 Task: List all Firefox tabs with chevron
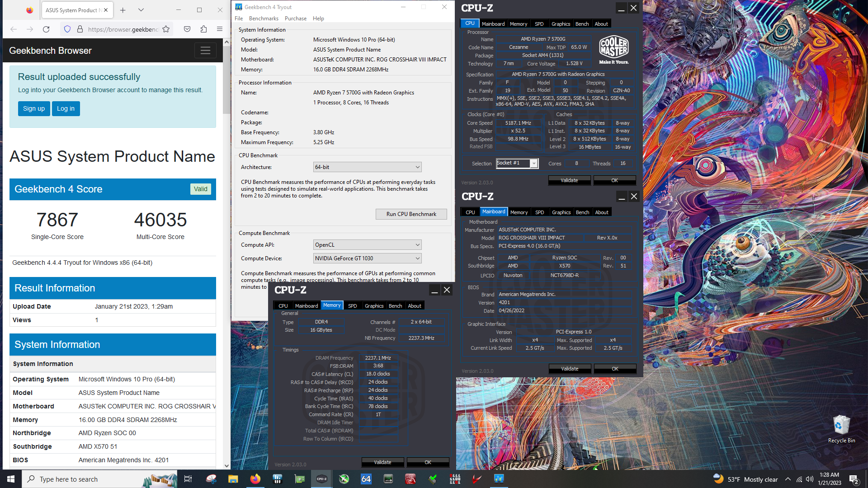point(141,10)
